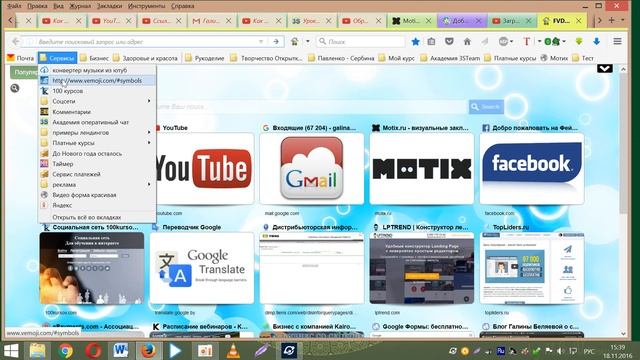Open the Мотих bookmark in toolbar
This screenshot has height=360, width=640.
[554, 58]
